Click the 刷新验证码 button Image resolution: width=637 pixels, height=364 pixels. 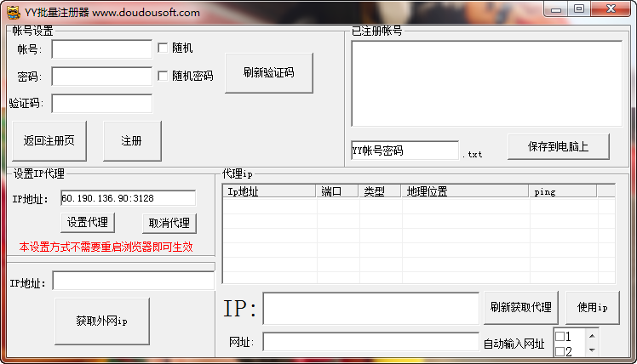tap(269, 73)
